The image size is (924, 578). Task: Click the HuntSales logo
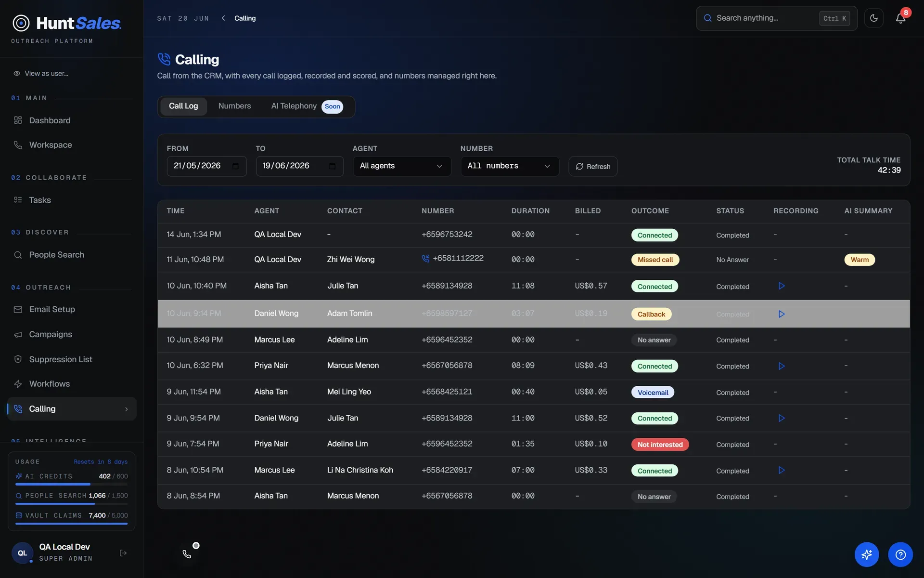click(66, 23)
